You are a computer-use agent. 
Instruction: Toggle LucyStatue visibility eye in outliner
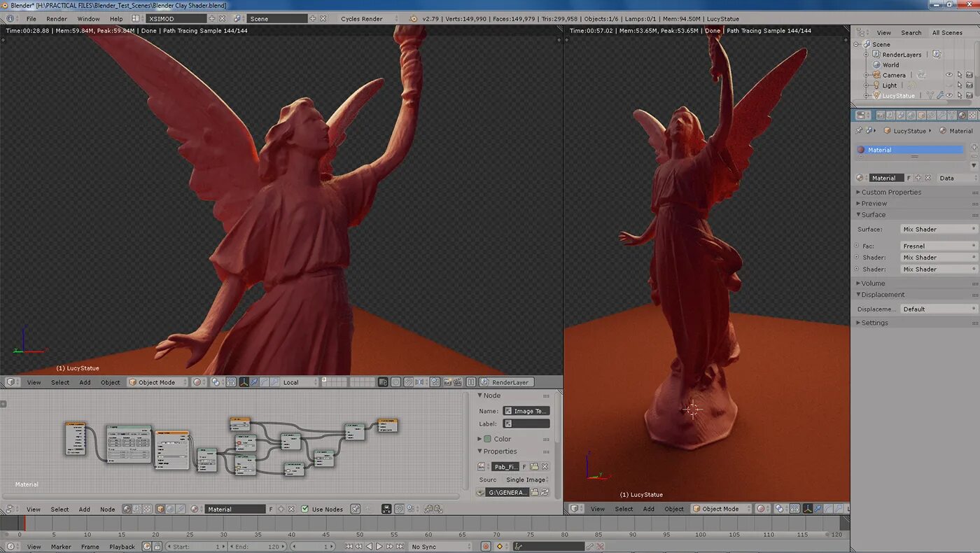[949, 96]
